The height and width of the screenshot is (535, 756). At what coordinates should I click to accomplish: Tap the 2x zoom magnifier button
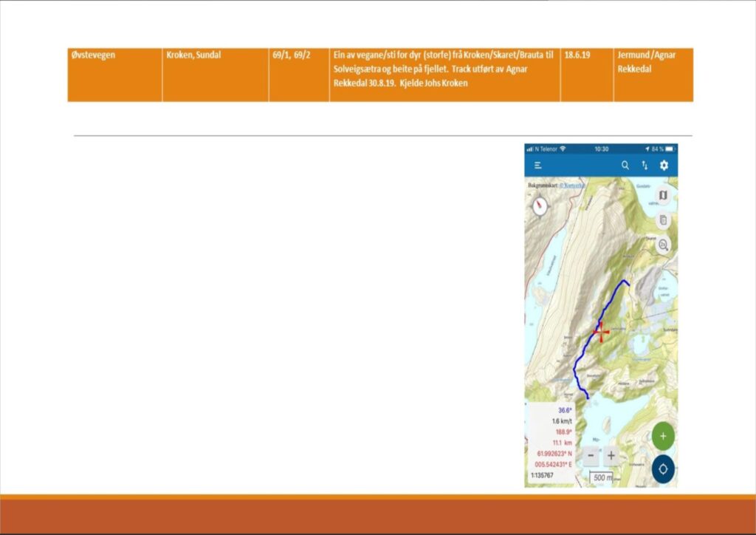pyautogui.click(x=662, y=245)
